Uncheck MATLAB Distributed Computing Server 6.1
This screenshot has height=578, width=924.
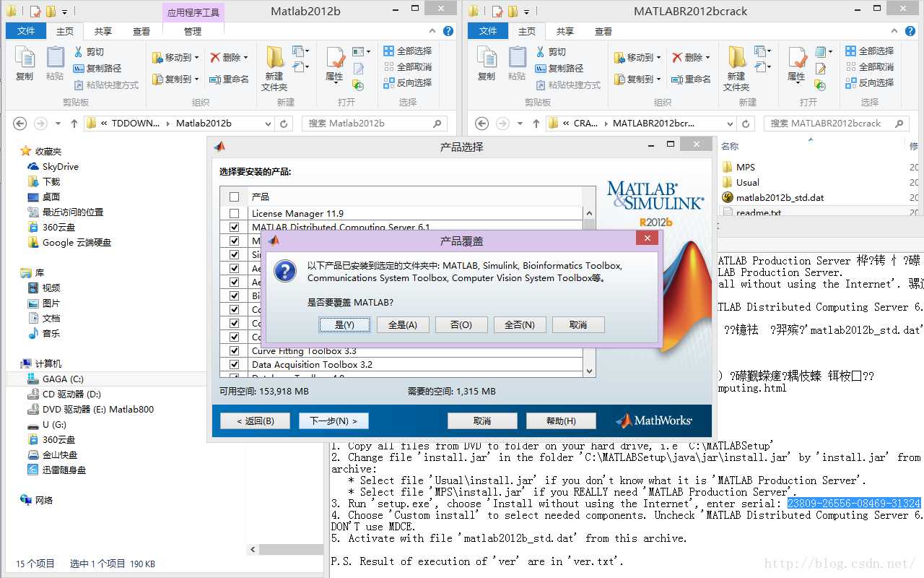[x=234, y=226]
